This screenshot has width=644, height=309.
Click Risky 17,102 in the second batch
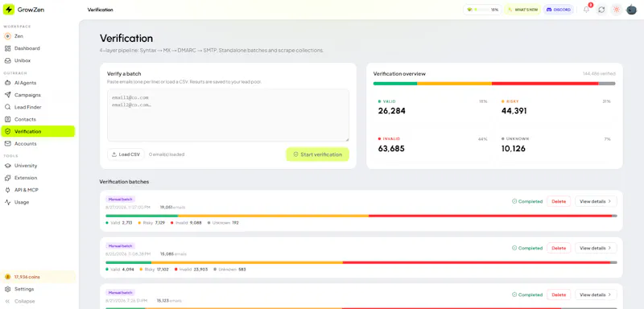(x=154, y=270)
